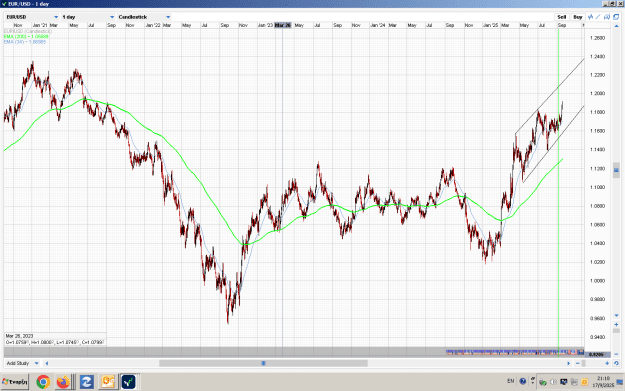Image resolution: width=625 pixels, height=391 pixels.
Task: Open the chart studies zigzag icon
Action: coord(590,17)
